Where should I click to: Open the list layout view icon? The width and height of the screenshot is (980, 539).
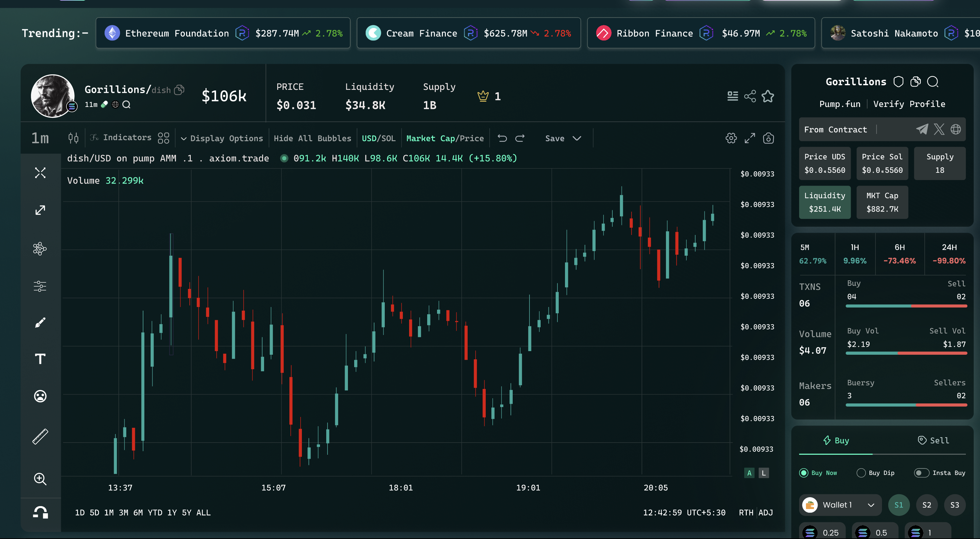click(732, 96)
